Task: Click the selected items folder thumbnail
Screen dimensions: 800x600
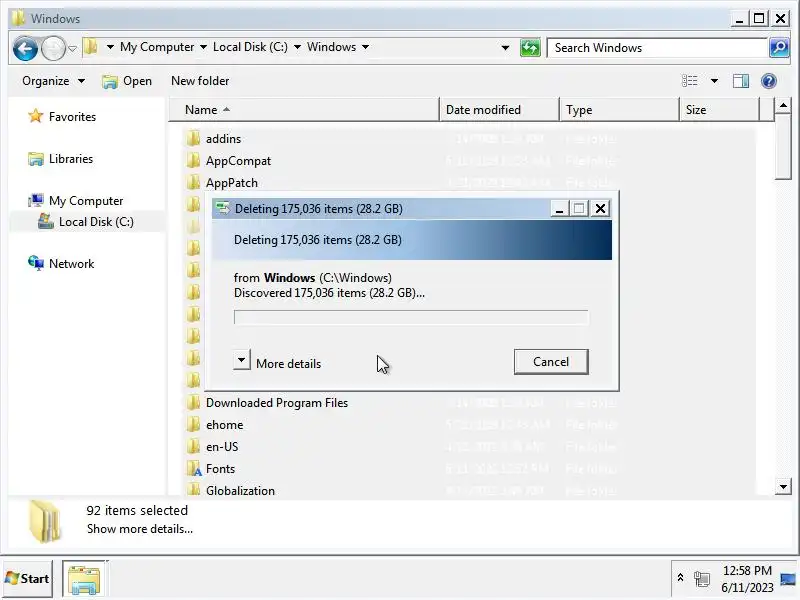Action: [x=45, y=521]
